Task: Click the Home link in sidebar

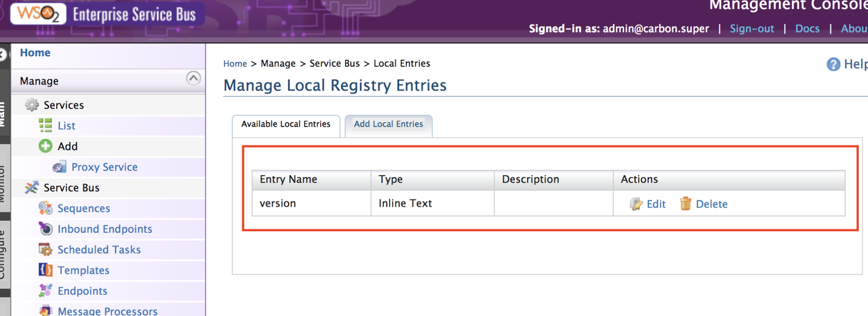Action: [35, 53]
